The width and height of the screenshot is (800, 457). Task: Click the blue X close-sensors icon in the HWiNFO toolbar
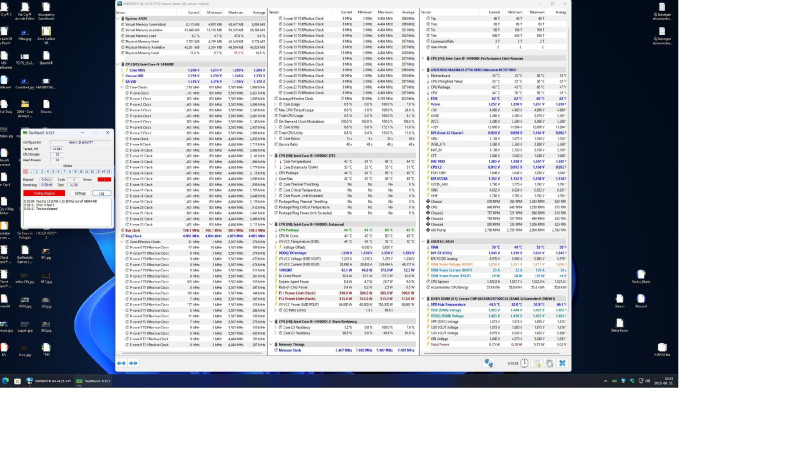click(562, 363)
